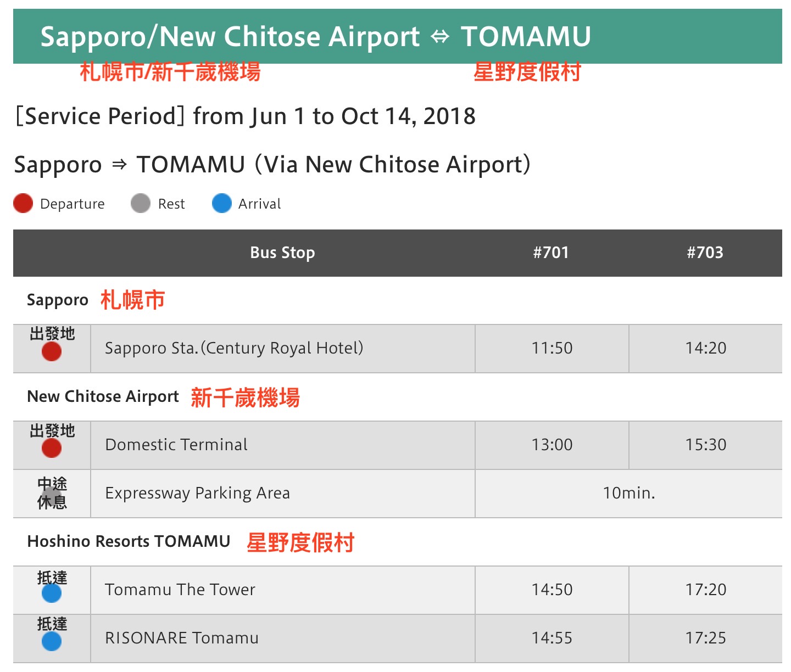Image resolution: width=791 pixels, height=672 pixels.
Task: Click blue arrival dot beside Tomamu The Tower
Action: click(52, 593)
